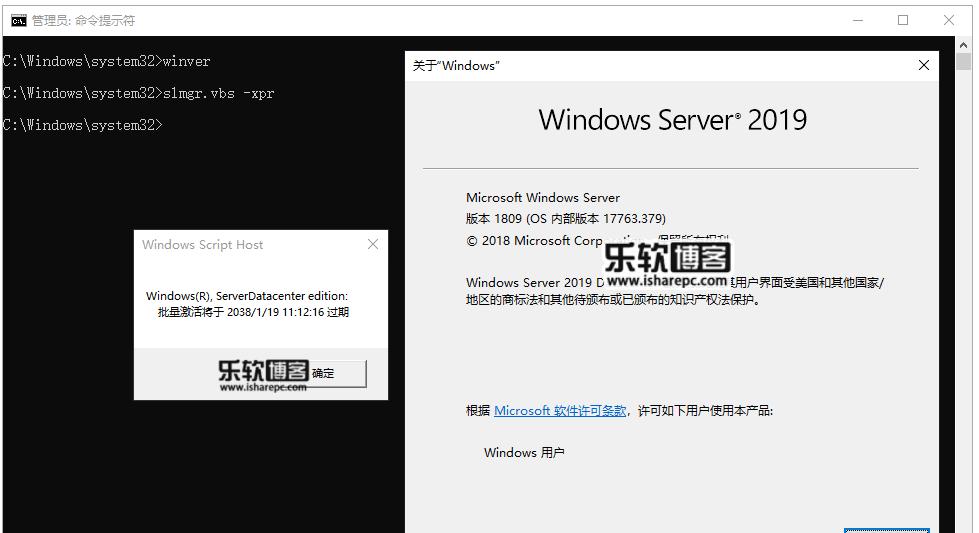Click the 'slmgr.vbs -xpr' command line
Image resolution: width=979 pixels, height=533 pixels.
tap(138, 93)
